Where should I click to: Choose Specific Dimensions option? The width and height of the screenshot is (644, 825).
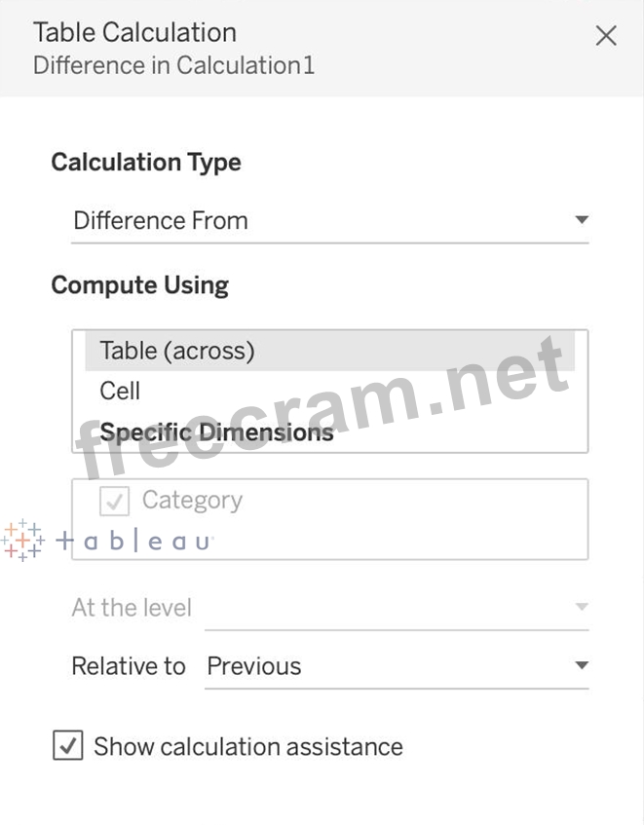tap(216, 432)
